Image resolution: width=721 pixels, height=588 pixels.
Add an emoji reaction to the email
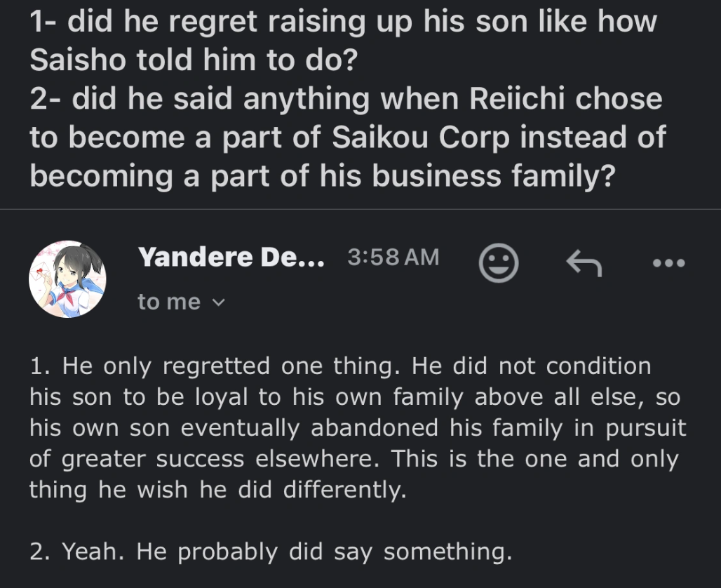[x=498, y=263]
